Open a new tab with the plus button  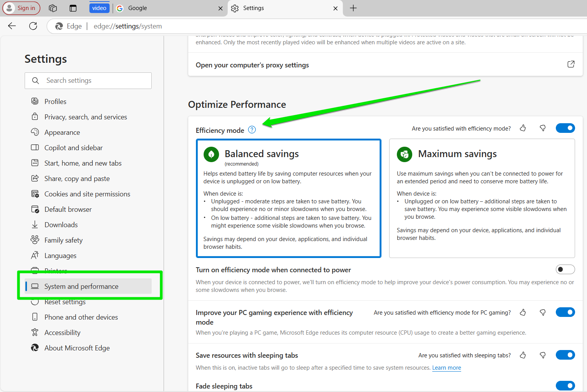coord(353,8)
